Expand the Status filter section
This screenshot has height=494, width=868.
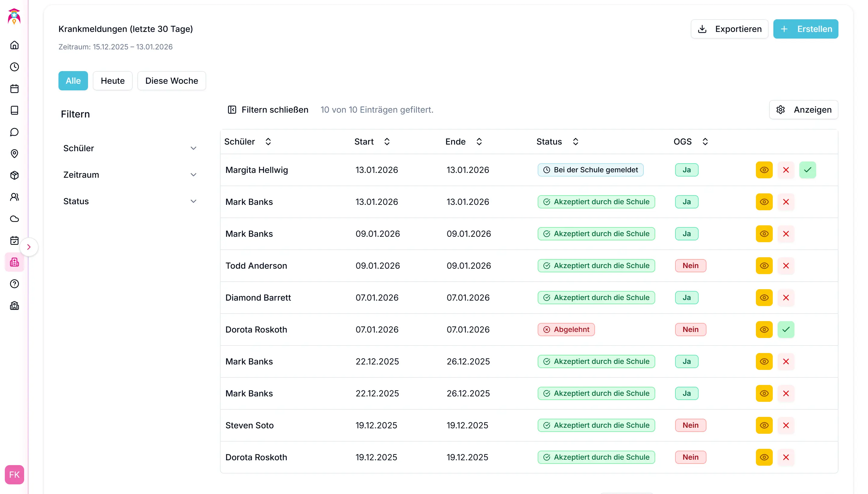[x=130, y=201]
